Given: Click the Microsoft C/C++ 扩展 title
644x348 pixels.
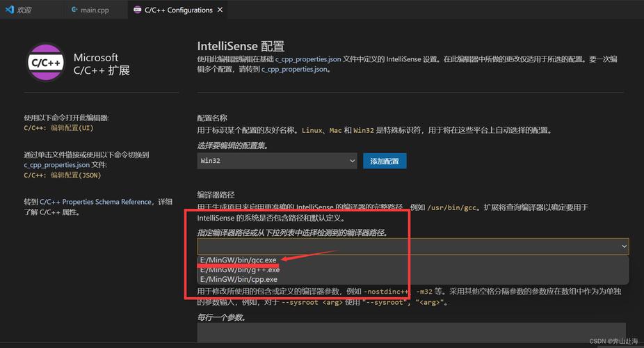Looking at the screenshot, I should [102, 63].
